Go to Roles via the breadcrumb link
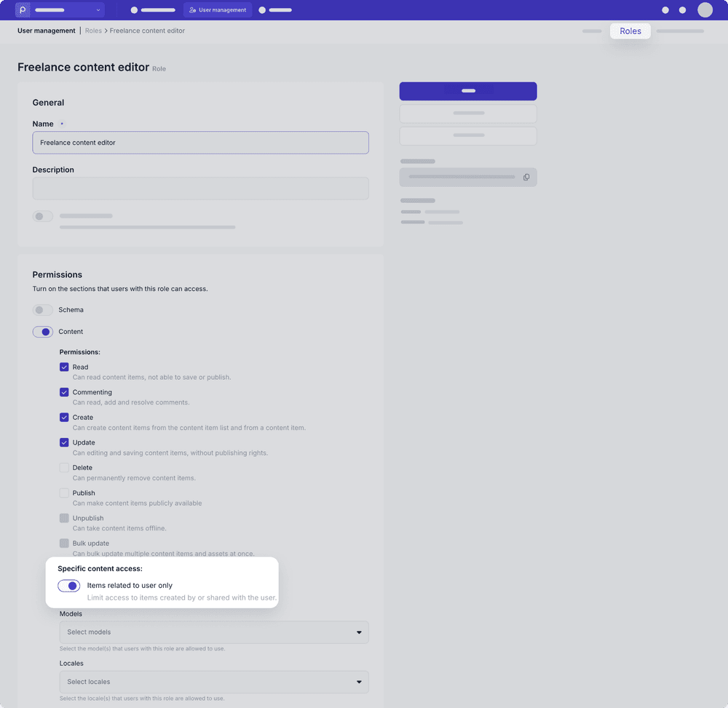 point(93,31)
